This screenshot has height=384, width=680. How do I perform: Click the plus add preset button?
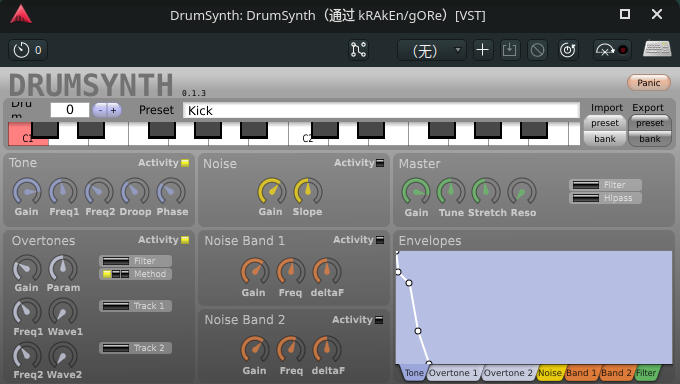pos(482,50)
